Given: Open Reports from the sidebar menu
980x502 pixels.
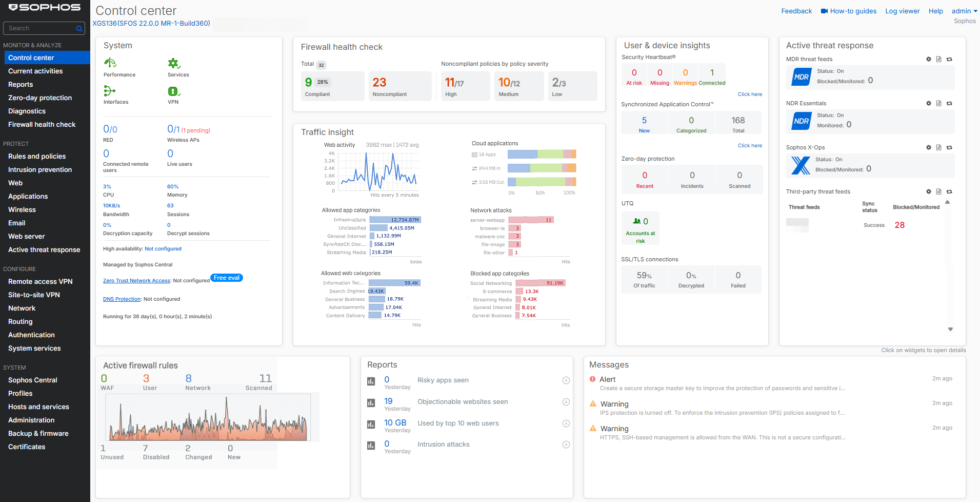Looking at the screenshot, I should coord(21,84).
